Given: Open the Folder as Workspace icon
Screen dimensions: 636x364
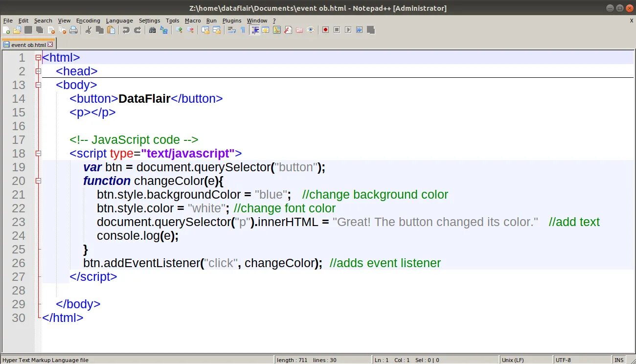Looking at the screenshot, I should 299,30.
